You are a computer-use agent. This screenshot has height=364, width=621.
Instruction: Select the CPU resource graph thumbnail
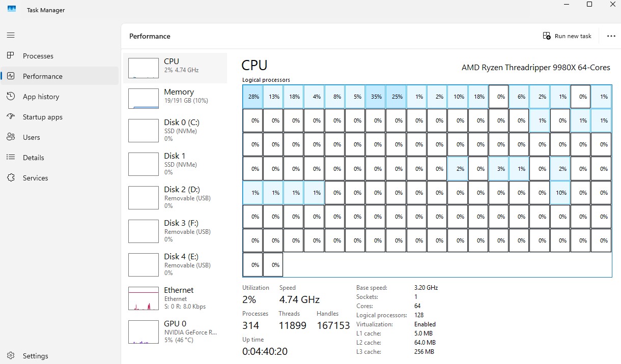[143, 68]
